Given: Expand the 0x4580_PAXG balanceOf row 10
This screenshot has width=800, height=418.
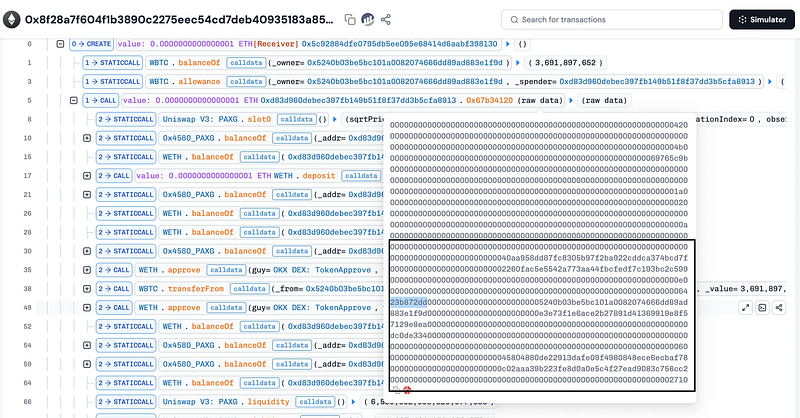Looking at the screenshot, I should tap(88, 138).
